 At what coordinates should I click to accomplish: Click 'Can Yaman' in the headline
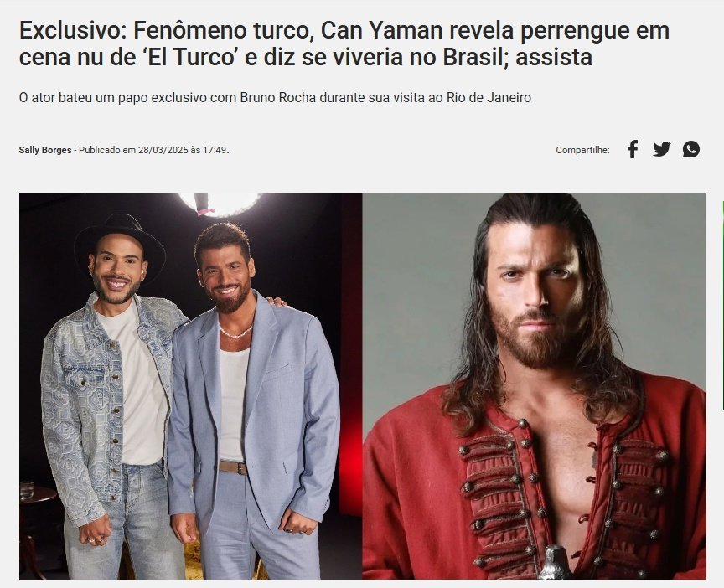tap(381, 30)
